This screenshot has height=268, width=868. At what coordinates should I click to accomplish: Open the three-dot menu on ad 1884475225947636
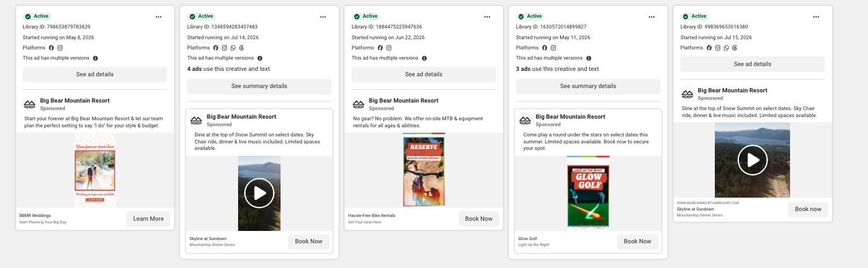coord(487,17)
